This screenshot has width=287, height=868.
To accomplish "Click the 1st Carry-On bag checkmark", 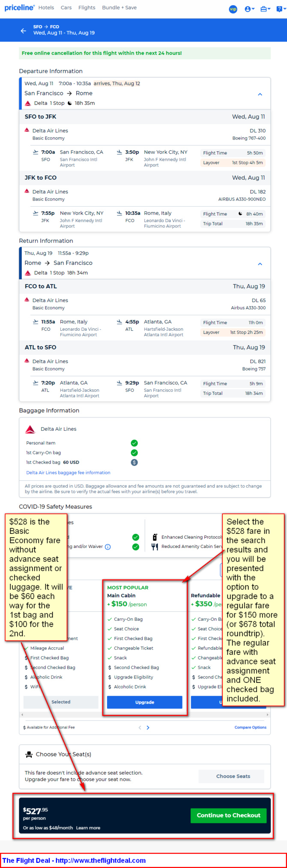I will point(134,453).
